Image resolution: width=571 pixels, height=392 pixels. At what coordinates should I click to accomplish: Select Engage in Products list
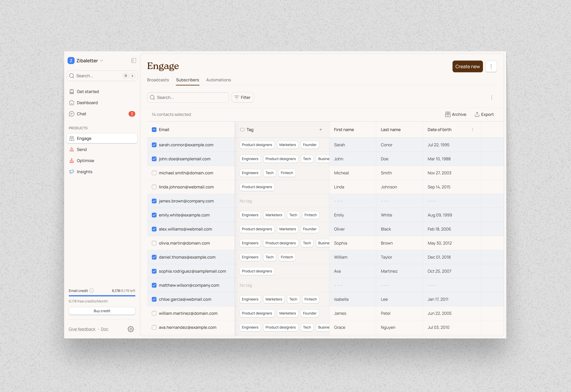(x=102, y=138)
